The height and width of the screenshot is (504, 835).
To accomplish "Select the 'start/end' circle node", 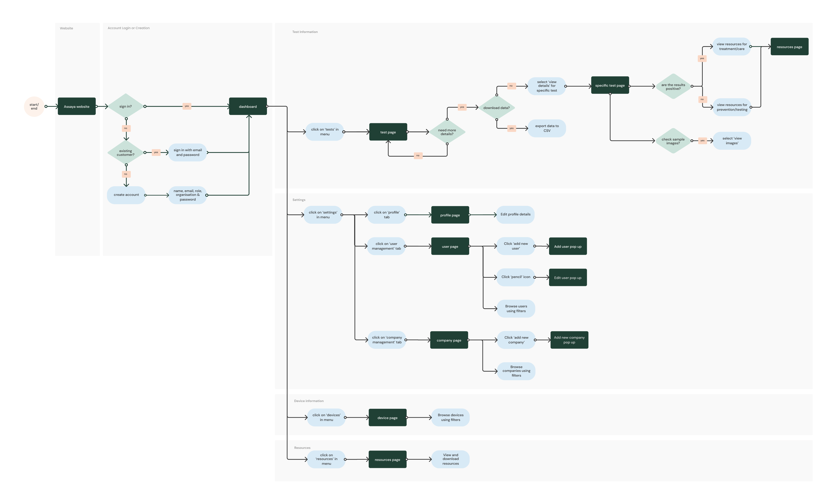I will point(34,106).
